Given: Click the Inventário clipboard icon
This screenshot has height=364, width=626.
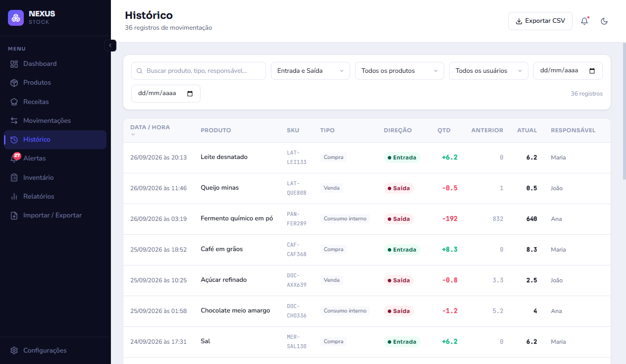Looking at the screenshot, I should click(14, 177).
